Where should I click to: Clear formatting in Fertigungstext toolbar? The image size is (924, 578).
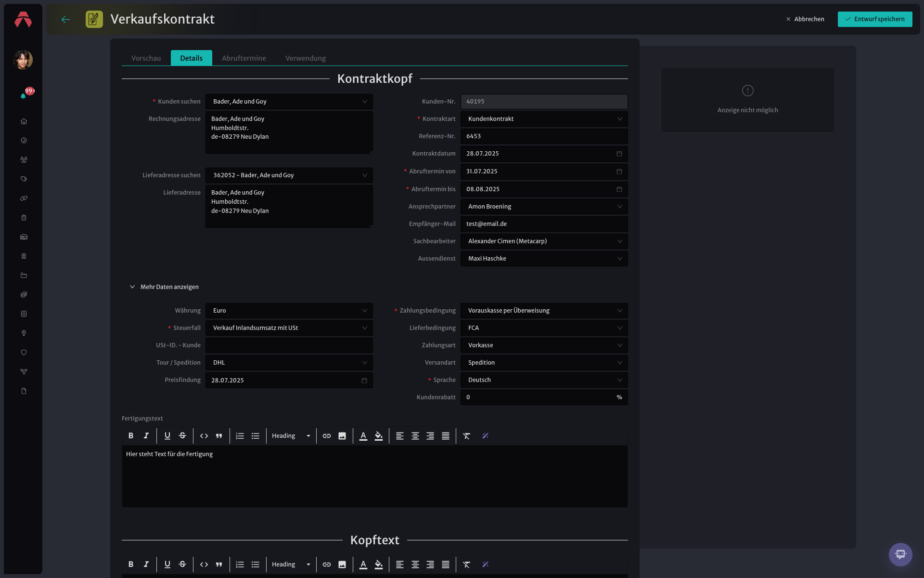coord(466,436)
